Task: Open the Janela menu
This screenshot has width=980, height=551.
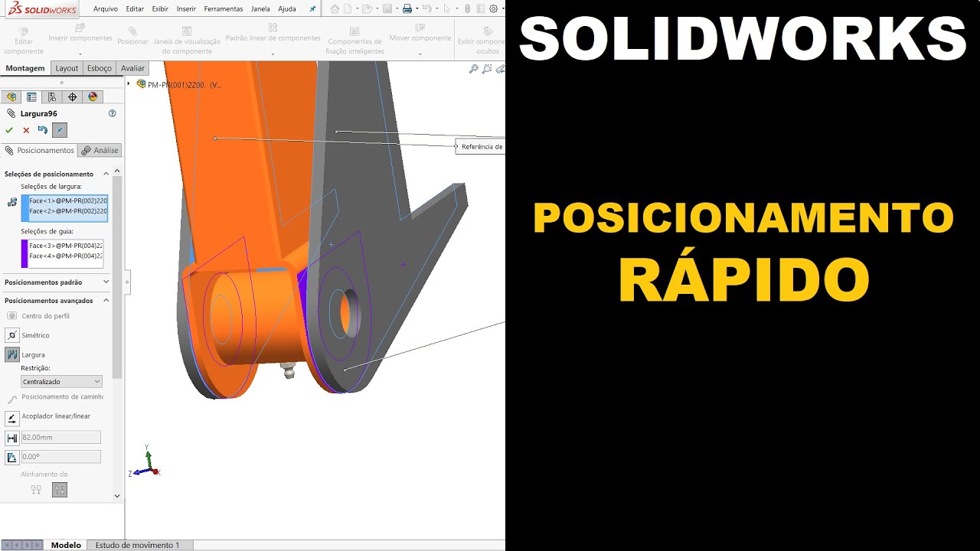Action: point(260,9)
